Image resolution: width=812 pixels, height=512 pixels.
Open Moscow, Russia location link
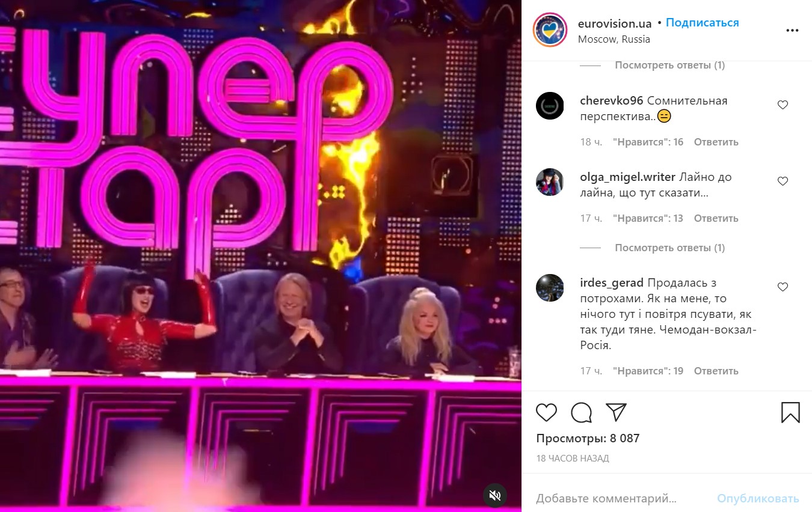coord(614,39)
